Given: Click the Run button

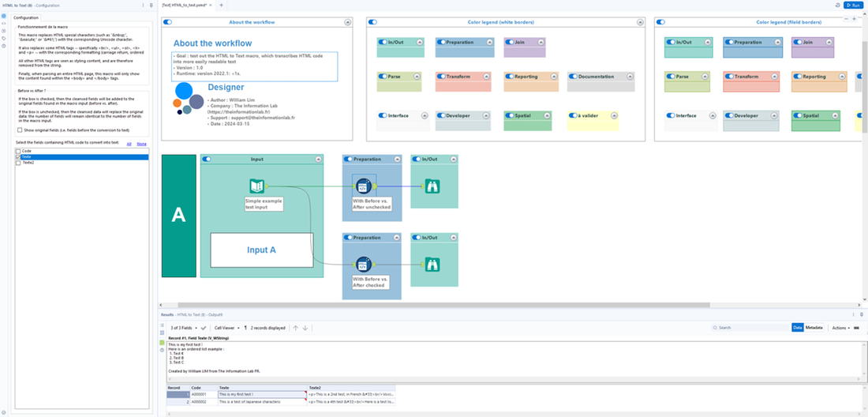Looking at the screenshot, I should (852, 5).
